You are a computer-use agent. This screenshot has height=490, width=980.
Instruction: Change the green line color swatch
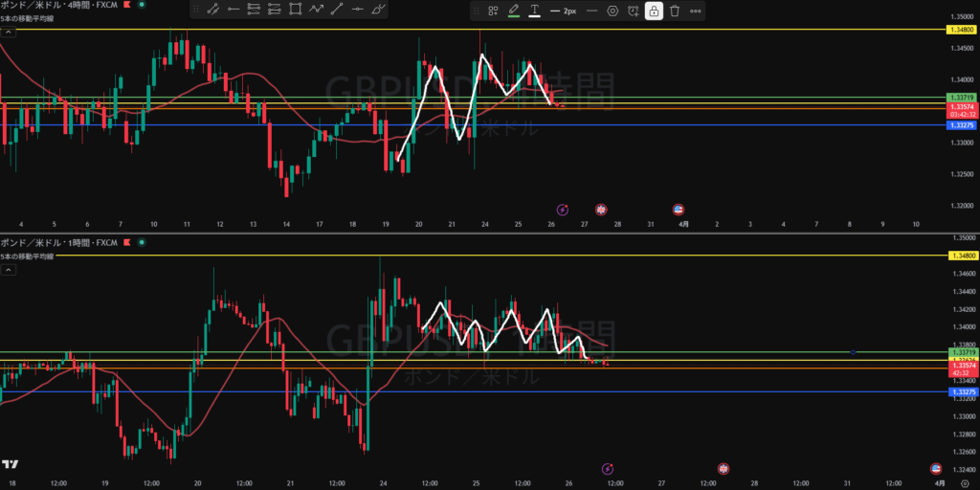[x=513, y=11]
